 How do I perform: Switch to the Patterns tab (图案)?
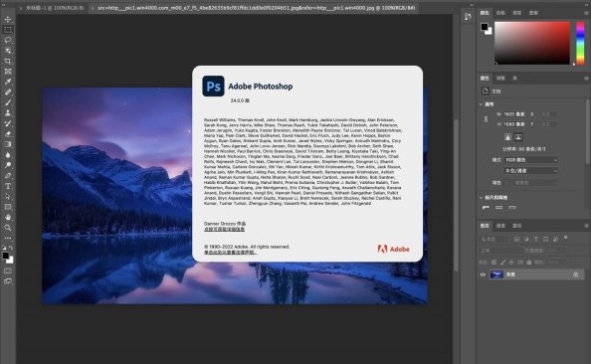[x=533, y=13]
